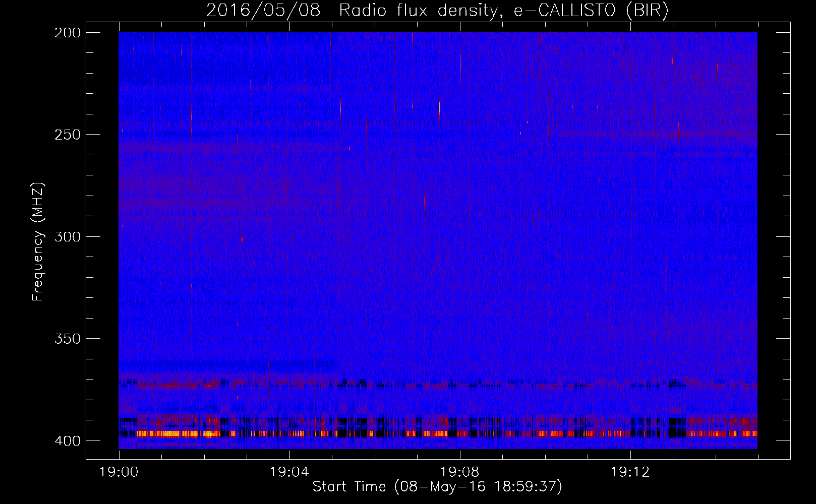Click the '19:08' time tick label
The height and width of the screenshot is (504, 816).
460,472
